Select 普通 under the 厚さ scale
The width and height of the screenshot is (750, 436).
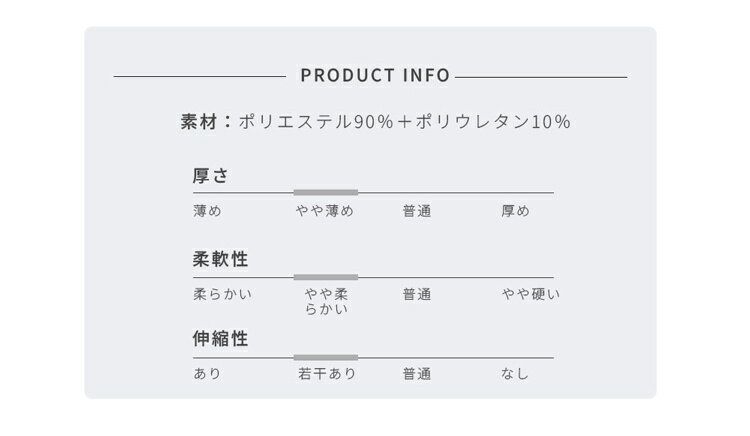coord(417,211)
